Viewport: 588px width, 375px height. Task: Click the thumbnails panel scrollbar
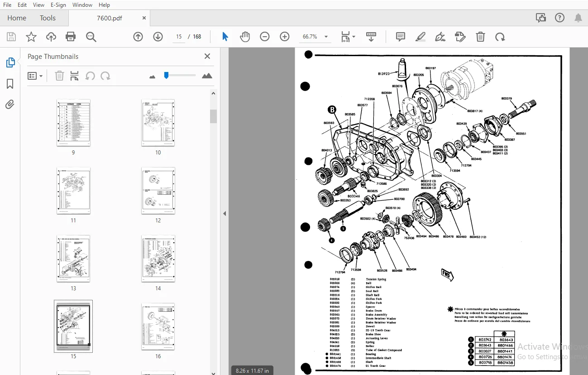coord(213,116)
